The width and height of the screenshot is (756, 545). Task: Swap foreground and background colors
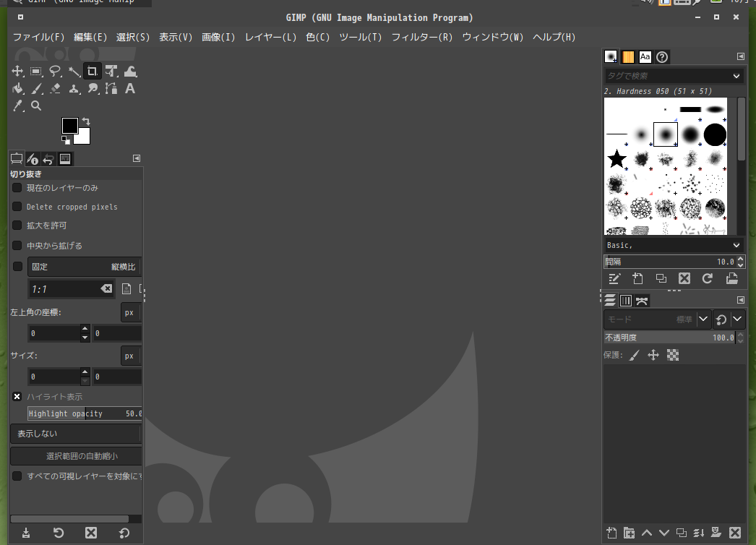click(86, 121)
